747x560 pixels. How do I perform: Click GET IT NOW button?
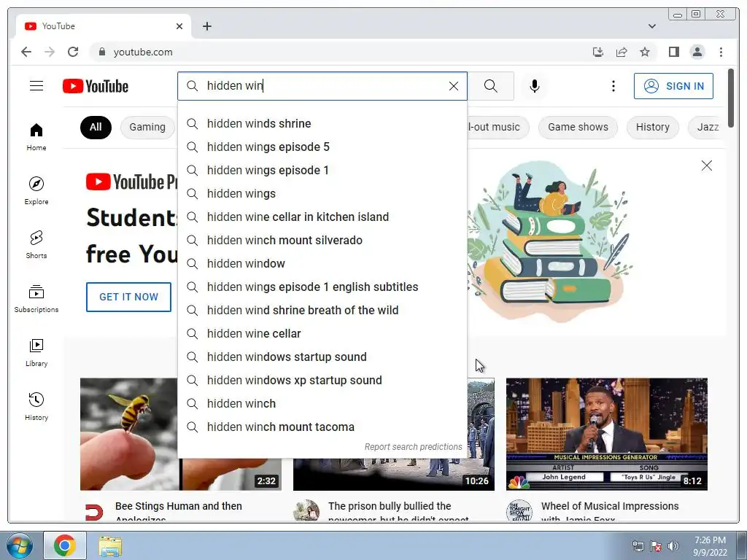click(128, 297)
